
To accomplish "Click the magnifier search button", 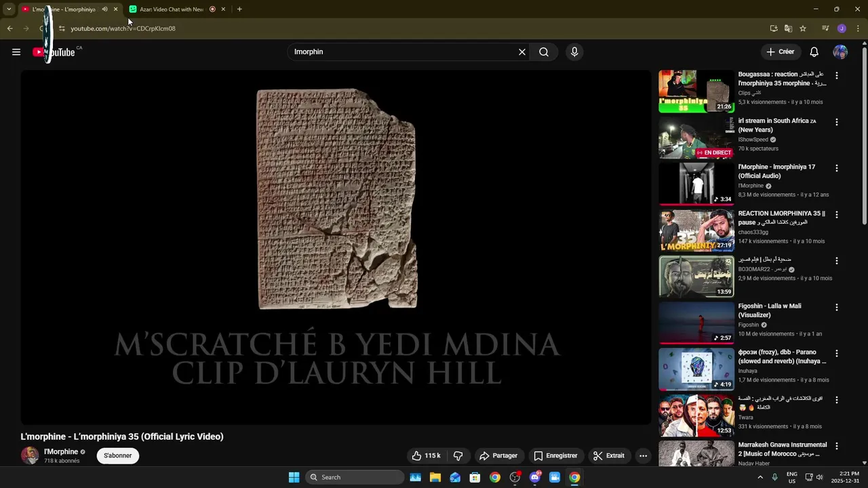I will (544, 52).
